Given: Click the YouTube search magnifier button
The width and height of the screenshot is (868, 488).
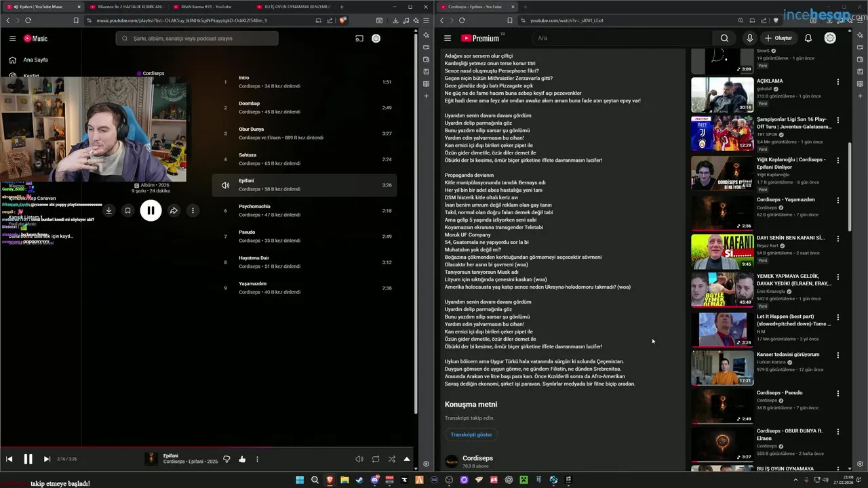Looking at the screenshot, I should (724, 38).
